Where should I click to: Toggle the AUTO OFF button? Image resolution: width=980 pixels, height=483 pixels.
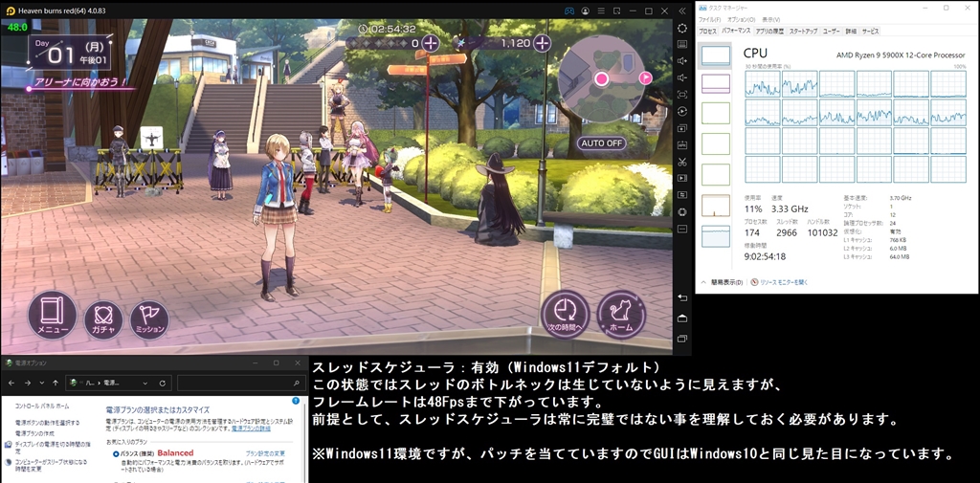pyautogui.click(x=601, y=143)
